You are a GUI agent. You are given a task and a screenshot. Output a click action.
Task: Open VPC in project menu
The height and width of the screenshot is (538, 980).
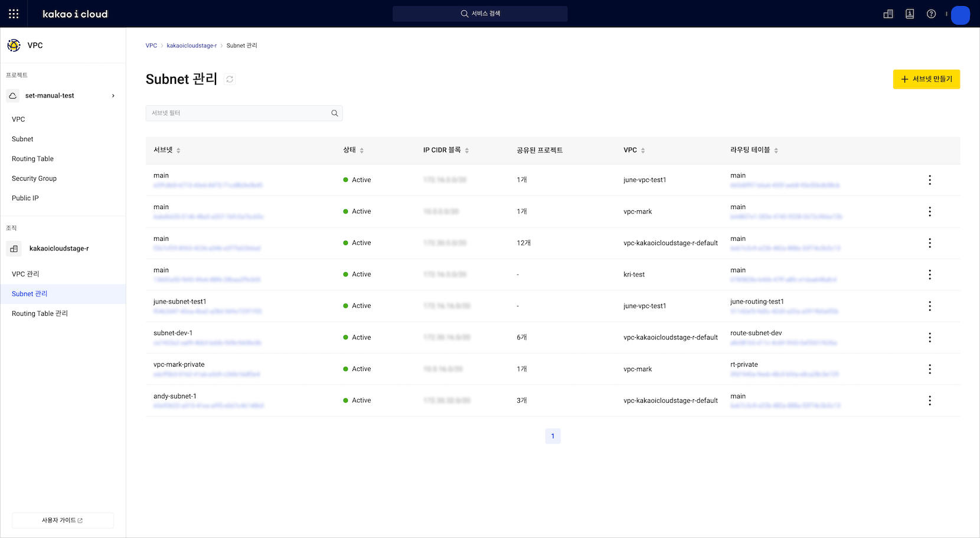pos(18,119)
